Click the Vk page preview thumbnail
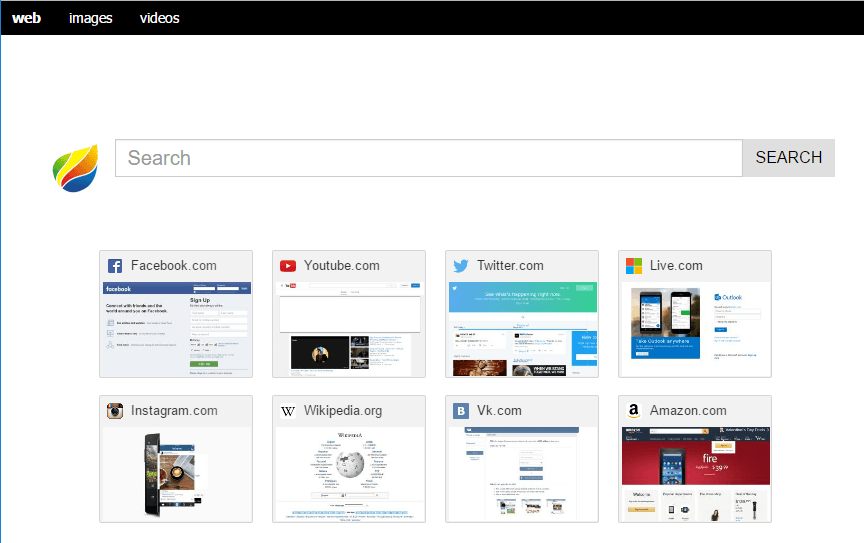Viewport: 864px width, 543px height. [x=522, y=474]
